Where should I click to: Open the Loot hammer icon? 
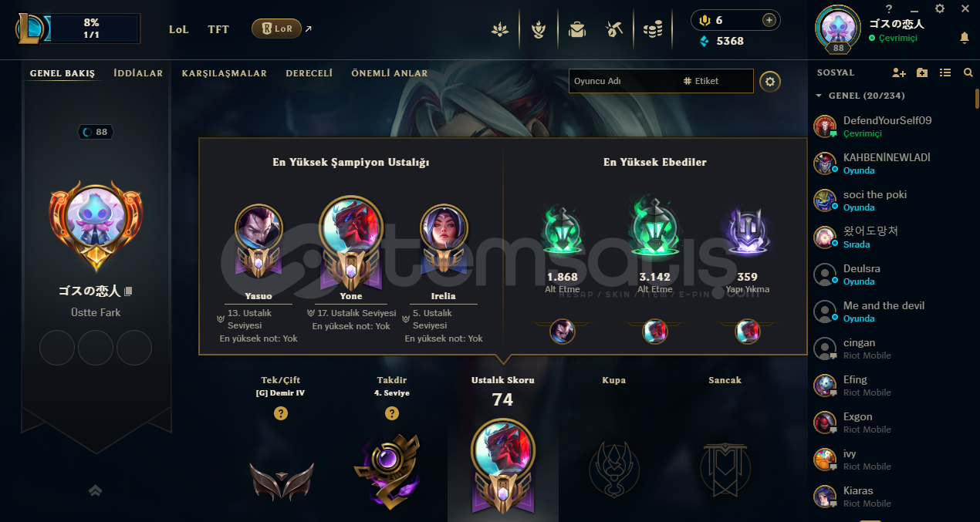coord(614,30)
